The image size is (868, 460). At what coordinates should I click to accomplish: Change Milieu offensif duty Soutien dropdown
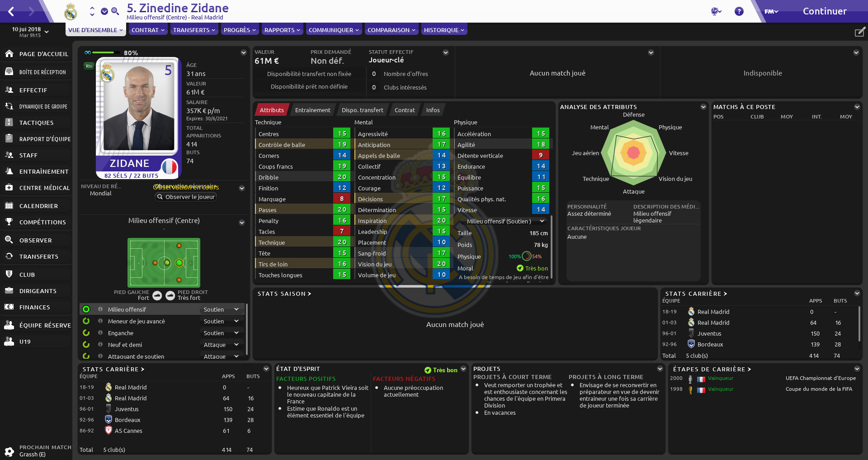(221, 309)
